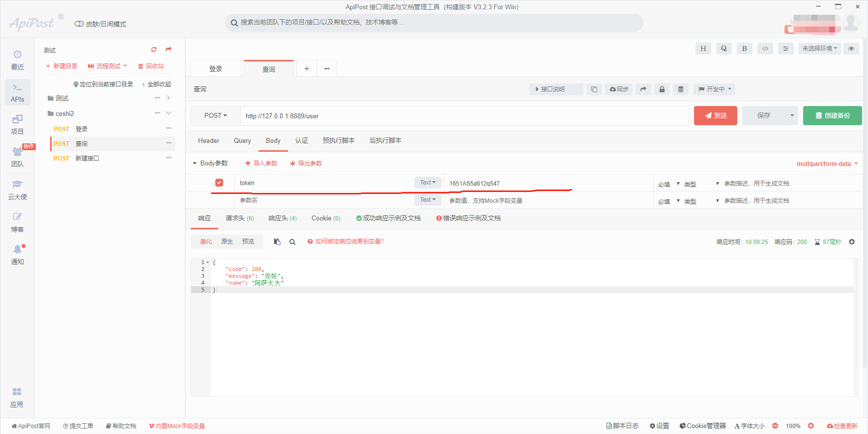Open the 必填 dropdown on the token row

(669, 184)
